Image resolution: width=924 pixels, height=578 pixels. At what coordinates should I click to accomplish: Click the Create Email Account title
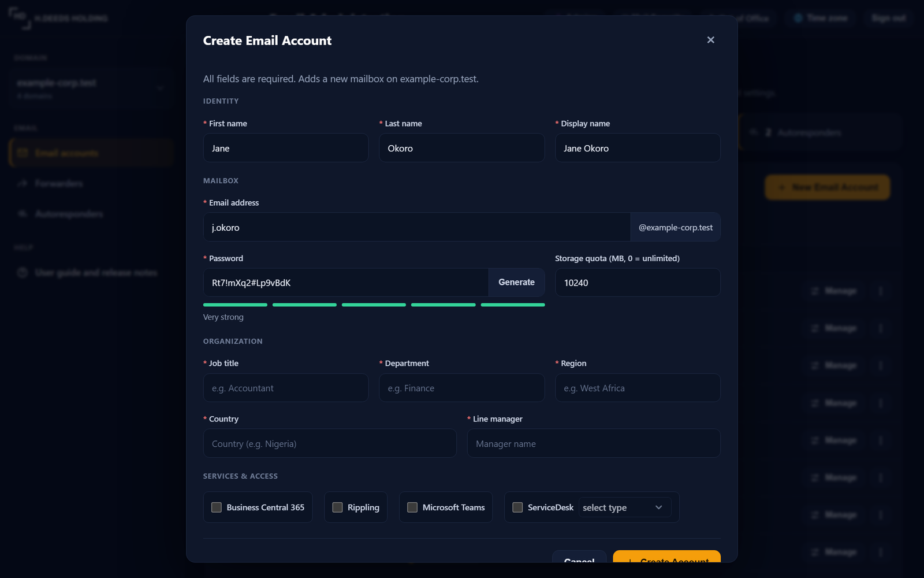pyautogui.click(x=267, y=40)
